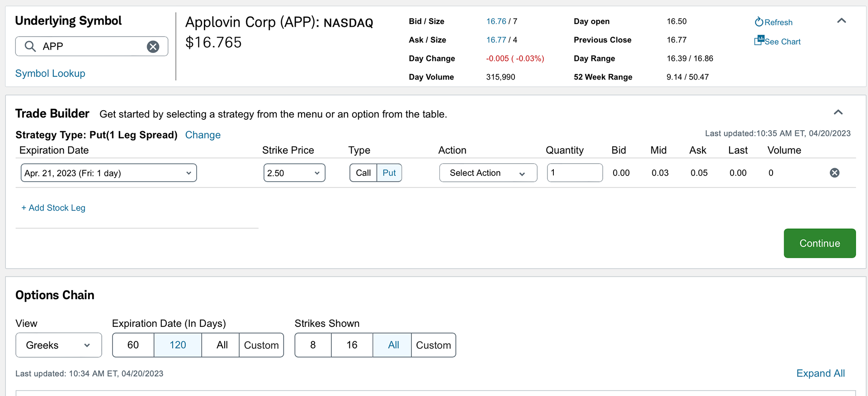This screenshot has width=868, height=396.
Task: Select the Call option type
Action: [363, 173]
